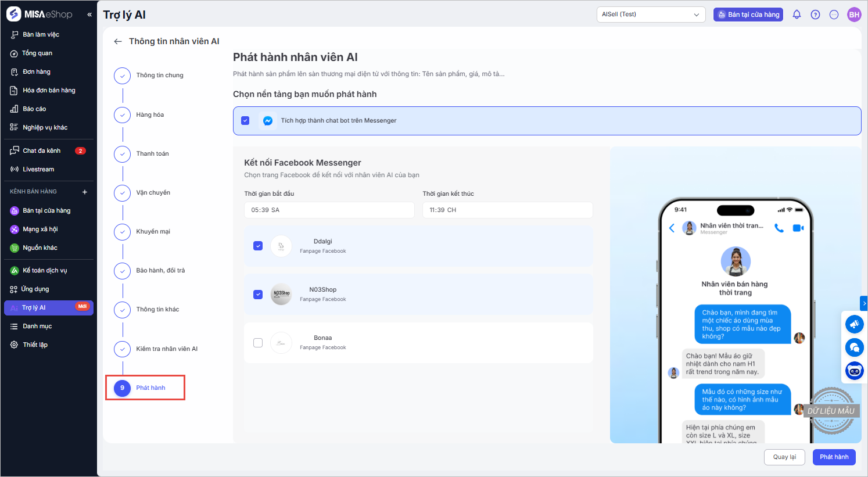
Task: Open the Chat đa kênh menu item
Action: (42, 150)
